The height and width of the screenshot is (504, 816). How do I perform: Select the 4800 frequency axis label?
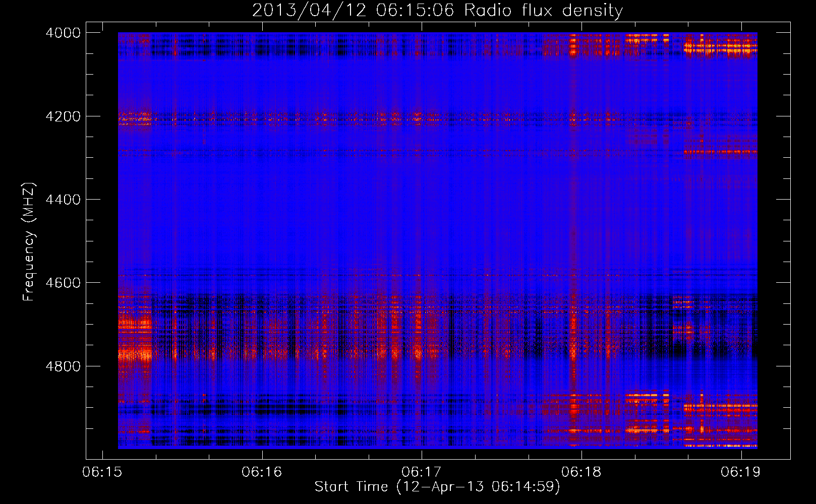click(63, 366)
